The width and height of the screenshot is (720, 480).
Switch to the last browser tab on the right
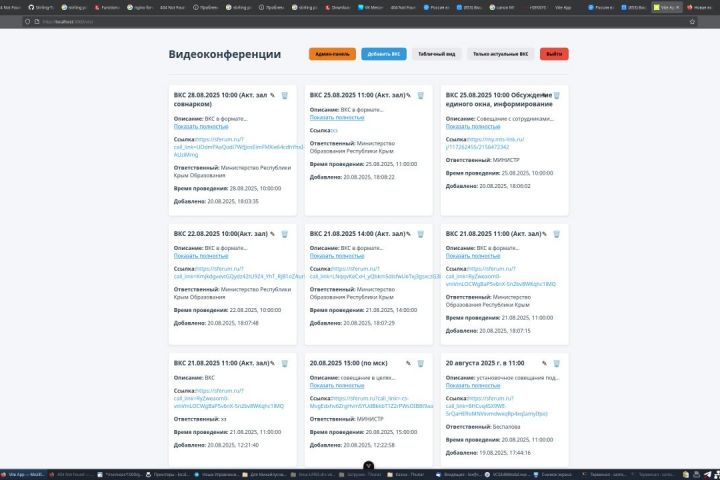point(699,7)
